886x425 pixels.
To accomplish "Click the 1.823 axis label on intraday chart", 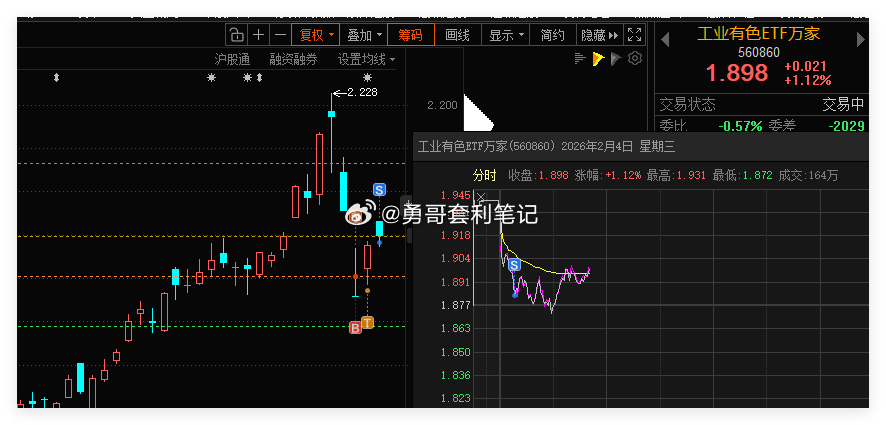I will coord(455,398).
